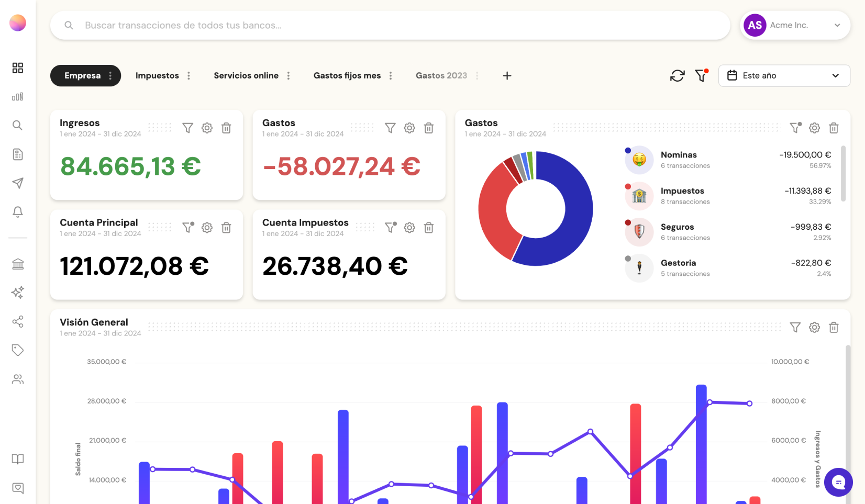Open the Este año date range dropdown
Viewport: 865px width, 504px height.
coord(784,75)
